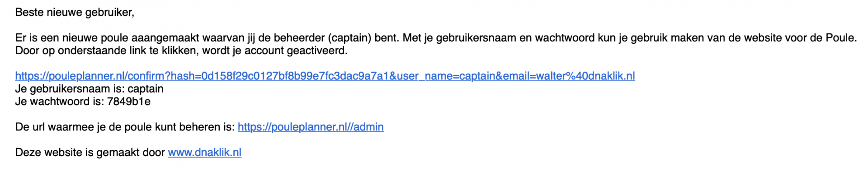Click the greeting 'Beste nieuwe gebruiker,'

point(75,12)
